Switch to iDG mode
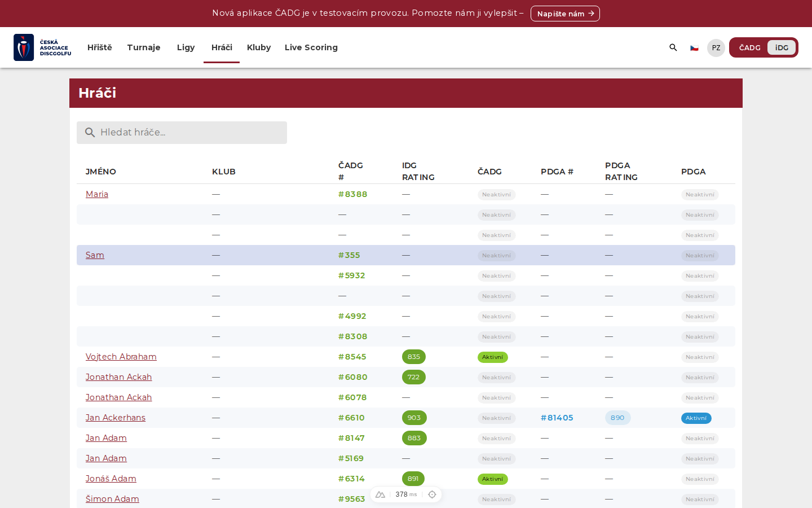This screenshot has height=508, width=812. [782, 47]
